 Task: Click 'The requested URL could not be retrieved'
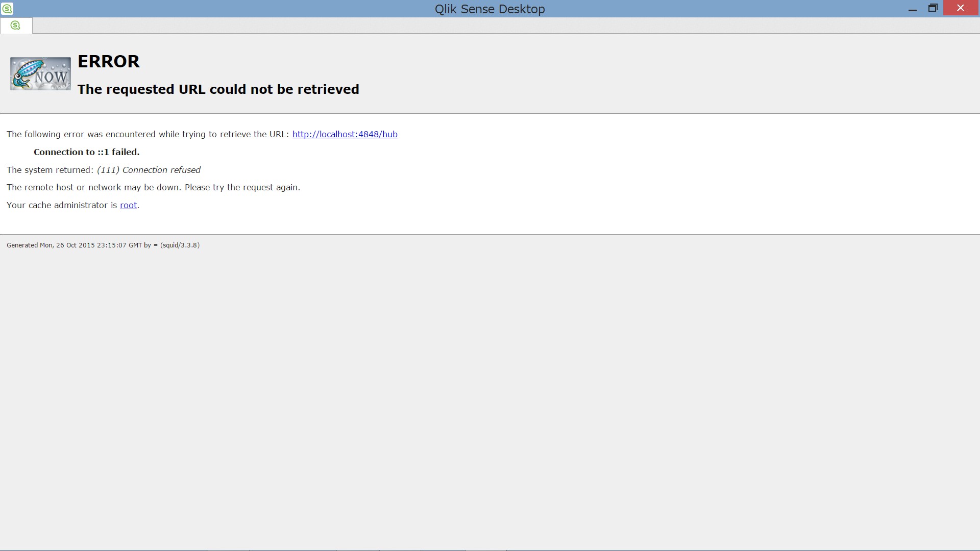coord(218,89)
